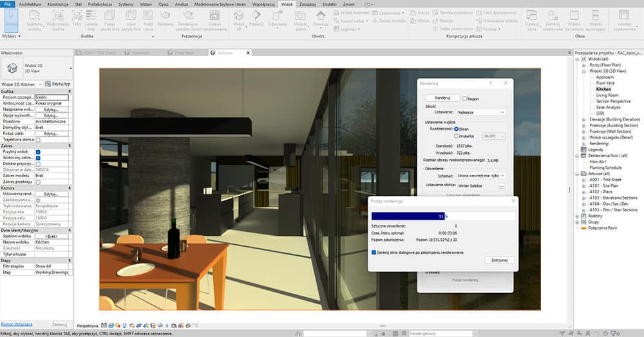Click Renderuj button in Rendering dialog
Screen dimensions: 644x337
tap(442, 98)
